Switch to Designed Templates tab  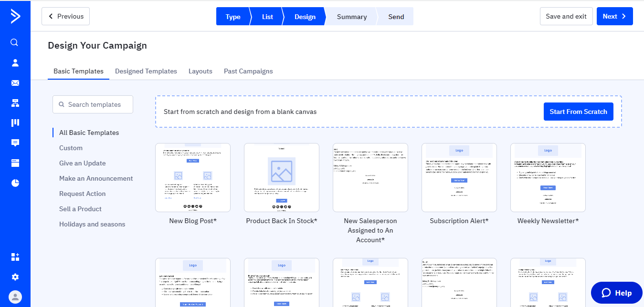pos(146,71)
